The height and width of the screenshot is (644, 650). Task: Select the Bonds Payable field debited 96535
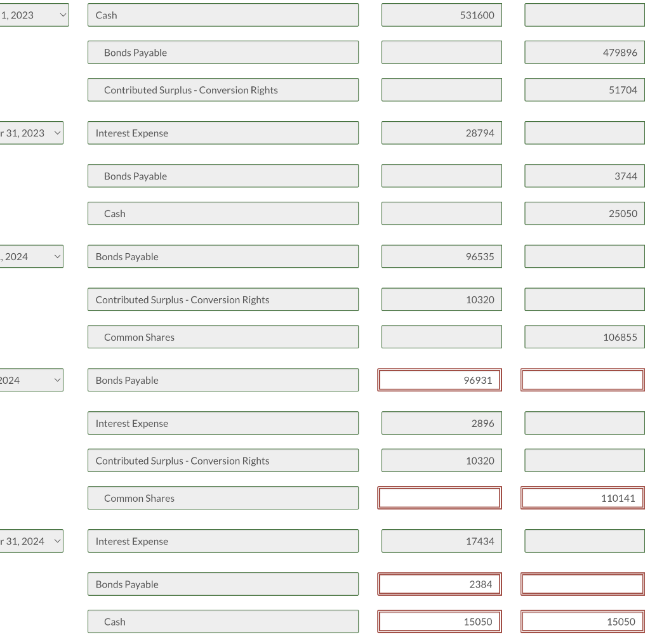coord(223,256)
